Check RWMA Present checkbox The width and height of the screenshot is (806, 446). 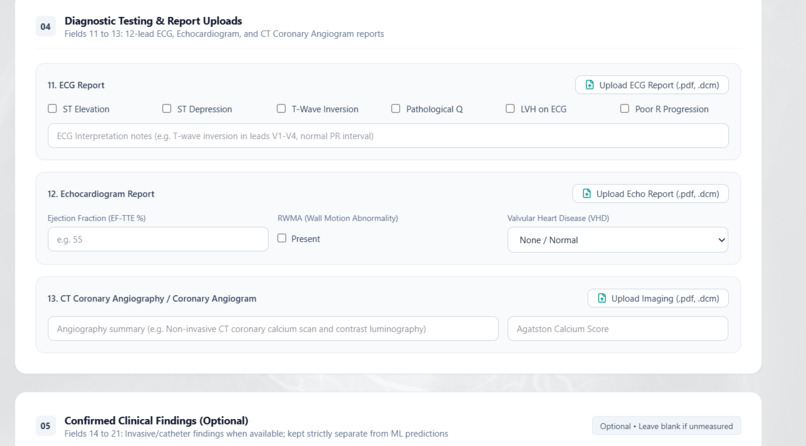[282, 238]
